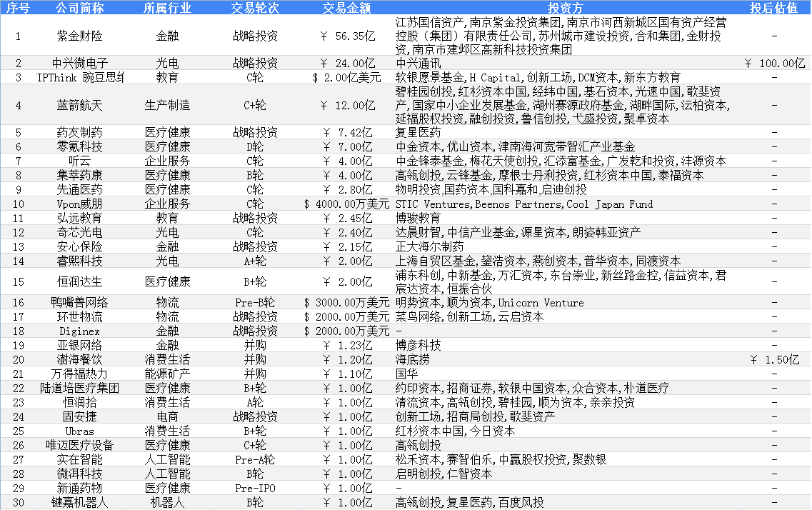812x510 pixels.
Task: Select the 弘远教育 company cell
Action: [80, 218]
